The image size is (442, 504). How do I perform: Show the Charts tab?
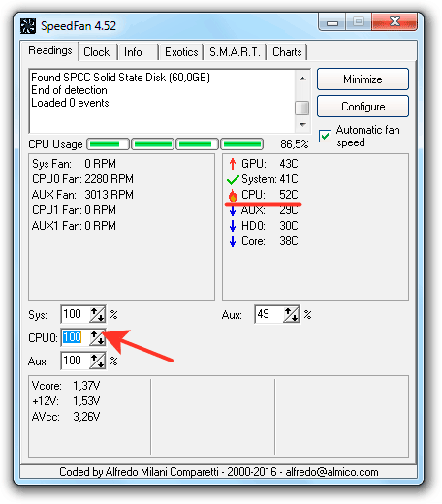287,52
